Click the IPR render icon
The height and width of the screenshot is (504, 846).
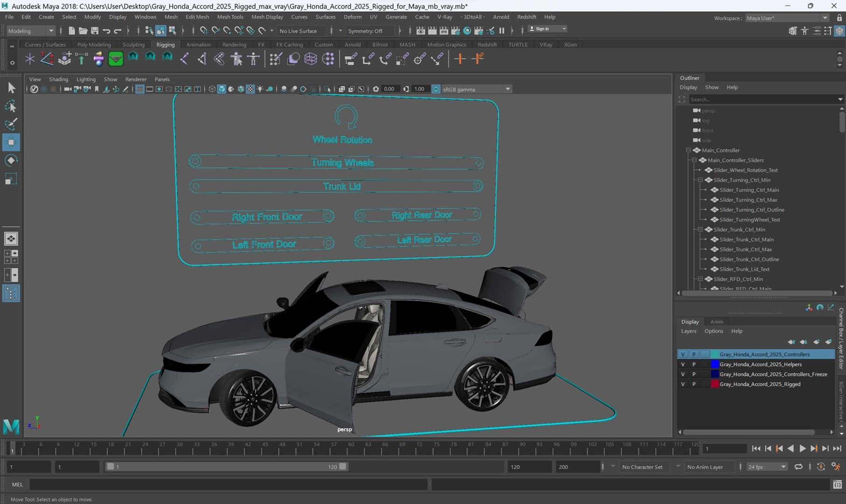click(x=444, y=31)
